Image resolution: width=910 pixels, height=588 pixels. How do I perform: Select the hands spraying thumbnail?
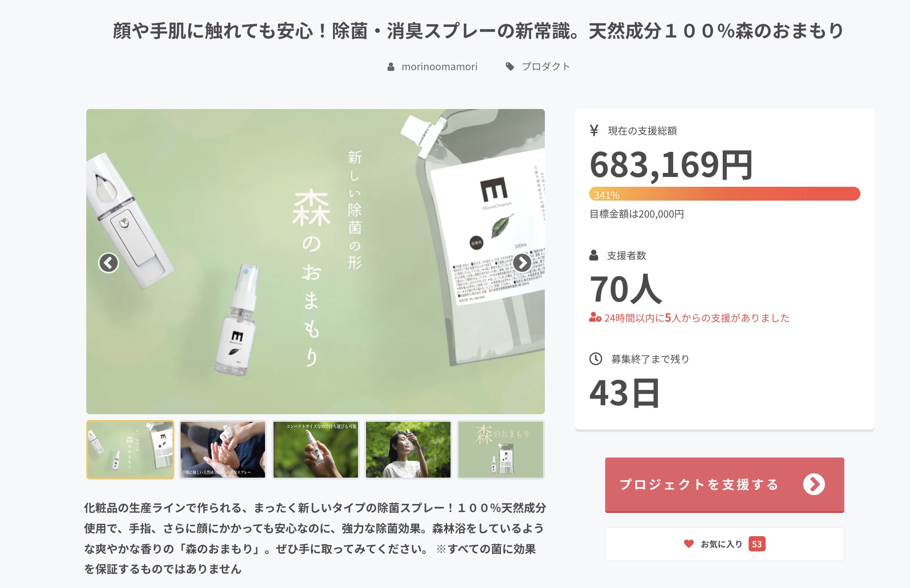[x=223, y=450]
